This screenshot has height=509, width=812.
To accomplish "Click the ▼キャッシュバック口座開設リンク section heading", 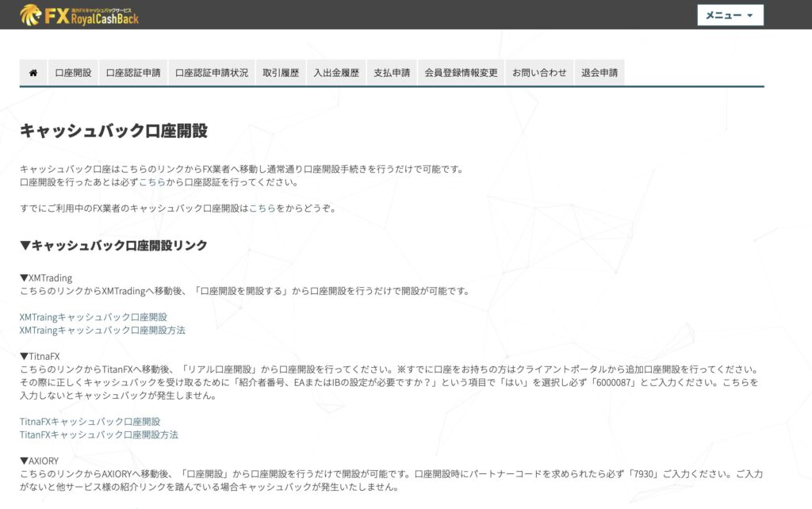I will [x=113, y=245].
